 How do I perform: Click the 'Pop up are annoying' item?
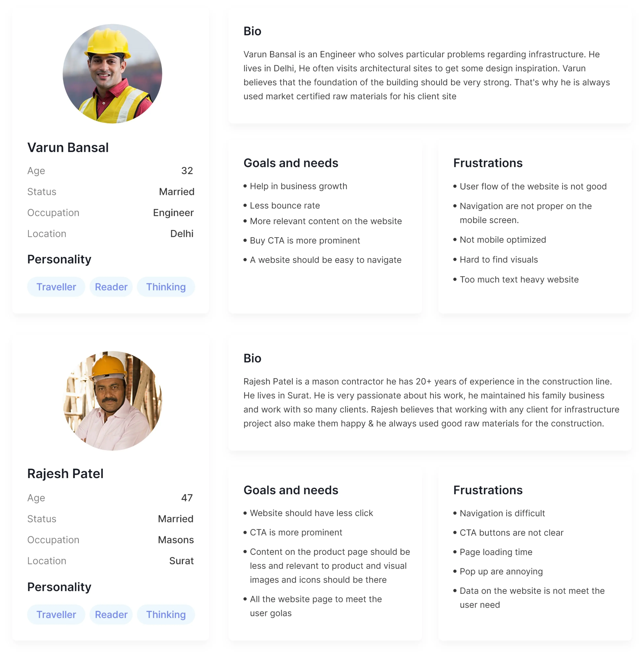[498, 571]
